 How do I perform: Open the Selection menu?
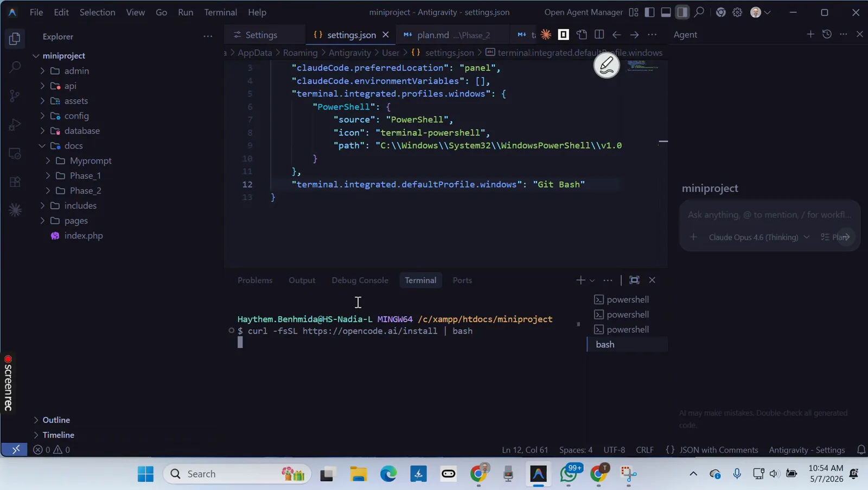(x=97, y=12)
